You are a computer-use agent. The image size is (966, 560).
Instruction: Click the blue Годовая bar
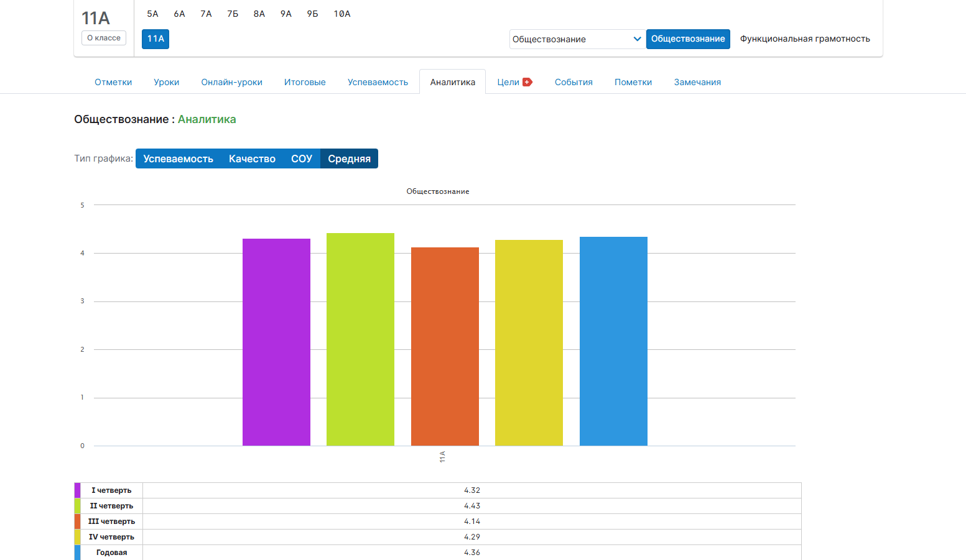click(613, 341)
